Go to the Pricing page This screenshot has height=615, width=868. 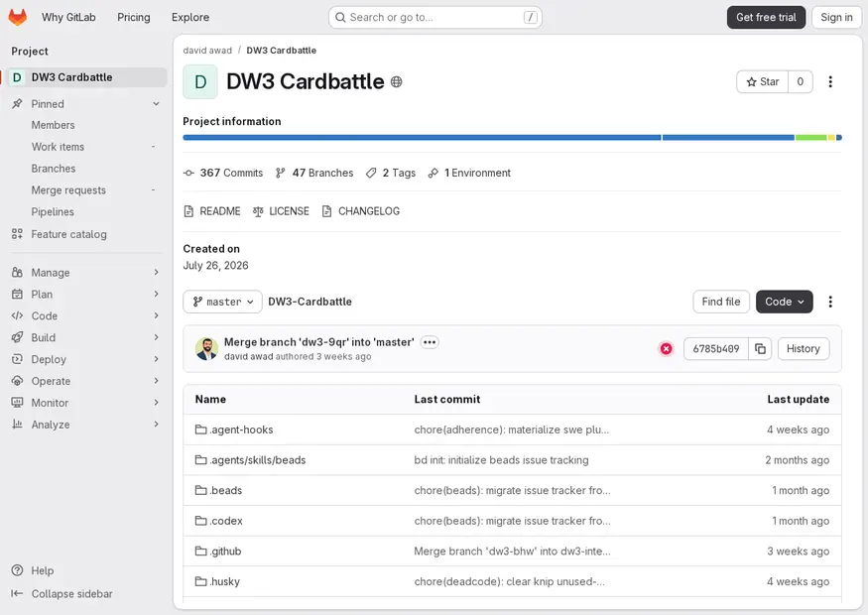[133, 17]
